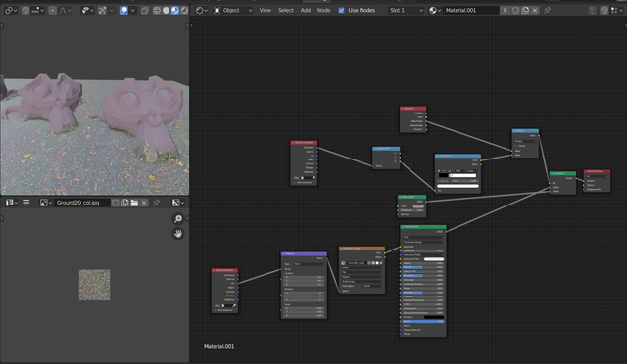
Task: Edit the Material.001 name field
Action: click(471, 11)
